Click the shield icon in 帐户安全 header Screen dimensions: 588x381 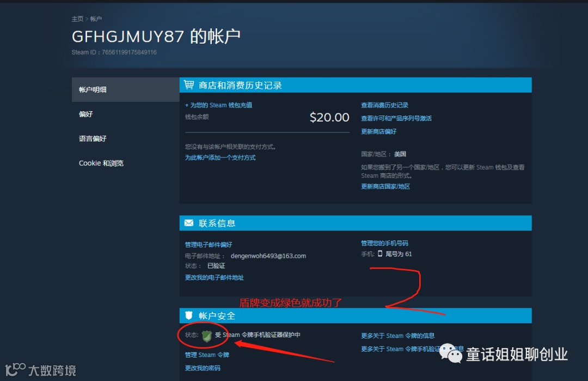(x=189, y=315)
